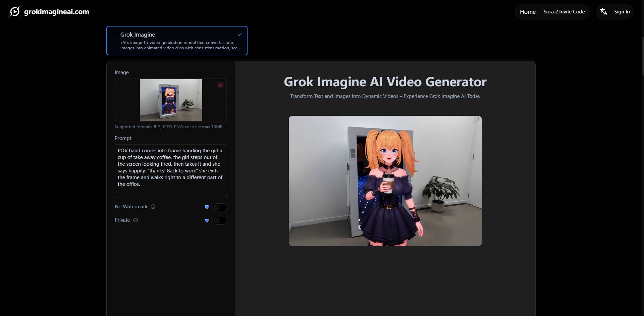Click the diamond icon beside the Private toggle
The height and width of the screenshot is (316, 644).
207,221
